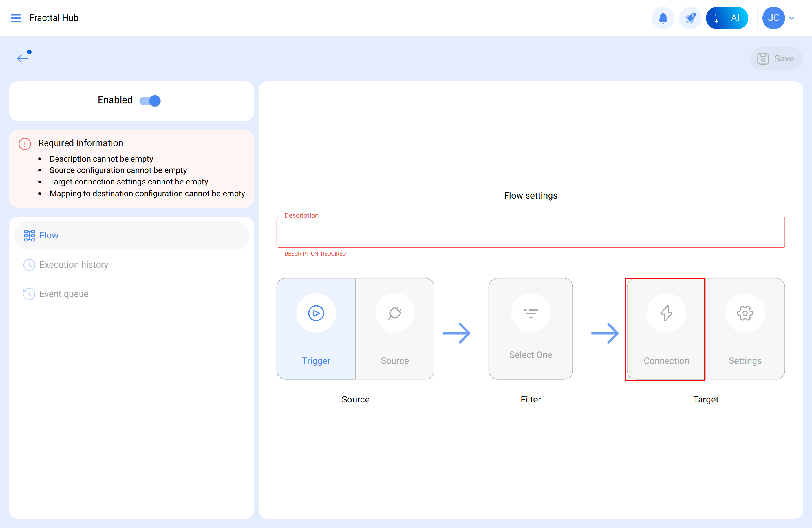Select the Connection lightning icon

point(666,313)
